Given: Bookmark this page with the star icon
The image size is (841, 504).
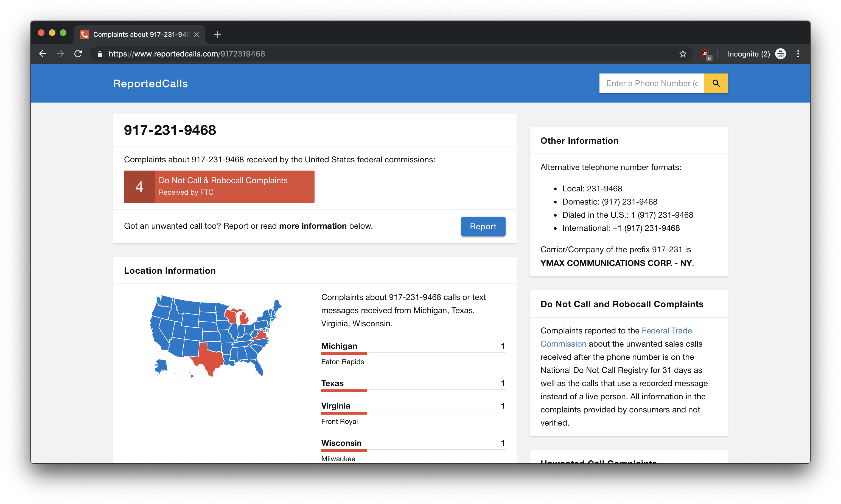Looking at the screenshot, I should pos(683,54).
